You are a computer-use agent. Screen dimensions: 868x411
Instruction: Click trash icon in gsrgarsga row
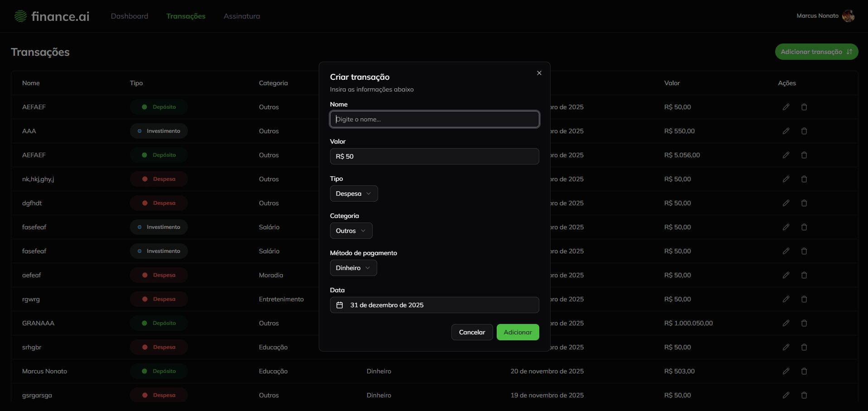804,395
